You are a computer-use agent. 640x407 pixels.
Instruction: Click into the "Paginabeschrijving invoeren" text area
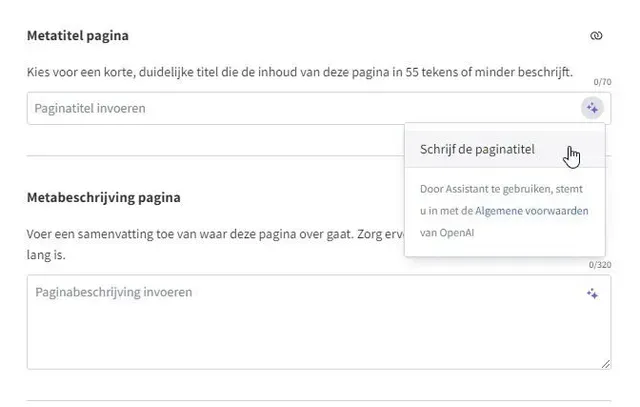300,320
